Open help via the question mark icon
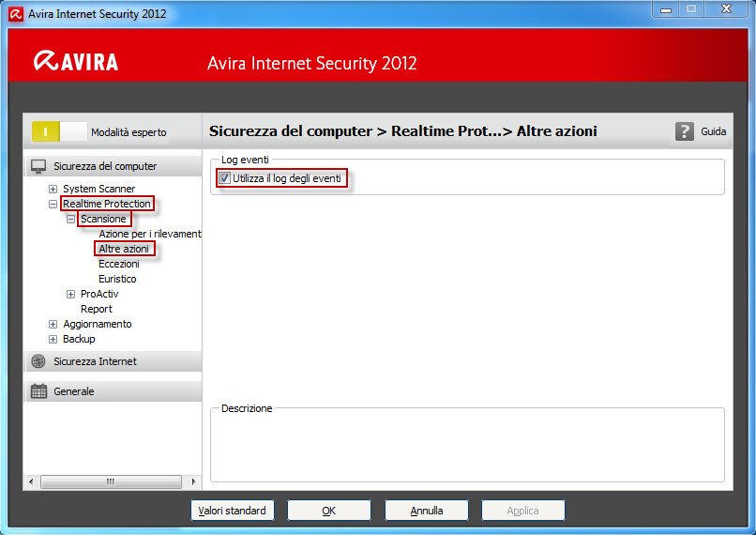 tap(684, 131)
